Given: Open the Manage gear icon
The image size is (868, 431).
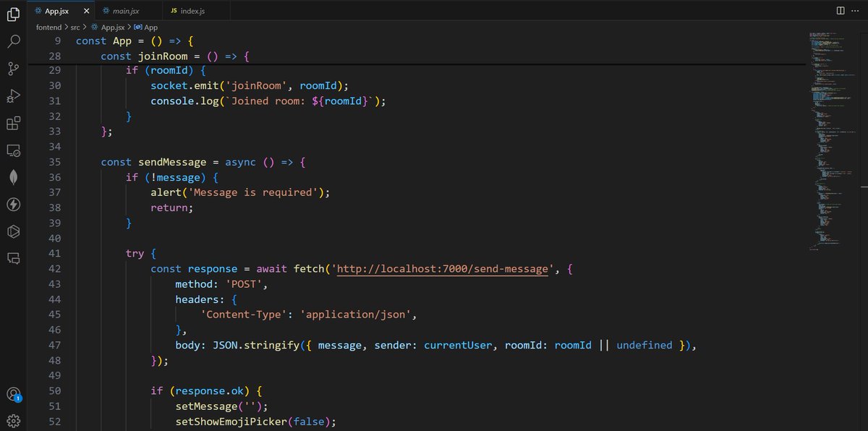Looking at the screenshot, I should (x=13, y=421).
